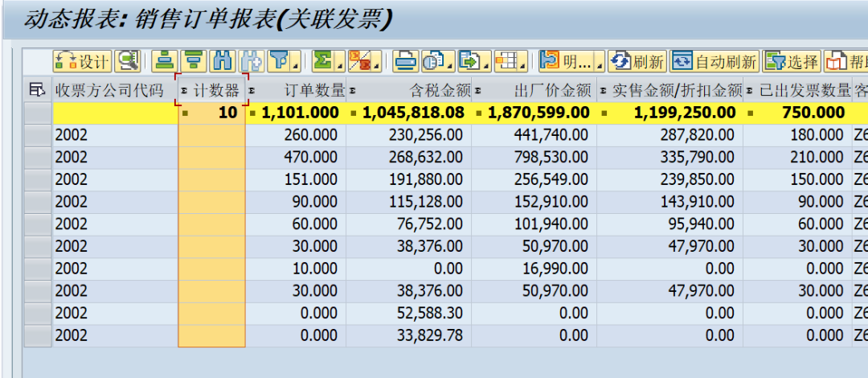Click the Print icon
Viewport: 868px width, 378px height.
click(406, 61)
